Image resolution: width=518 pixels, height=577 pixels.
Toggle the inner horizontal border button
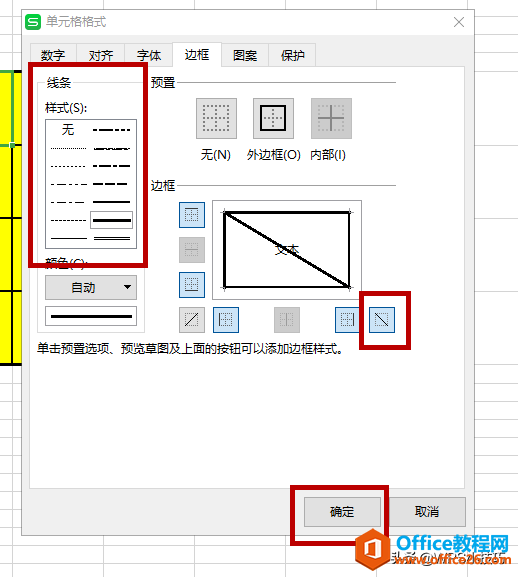(192, 250)
